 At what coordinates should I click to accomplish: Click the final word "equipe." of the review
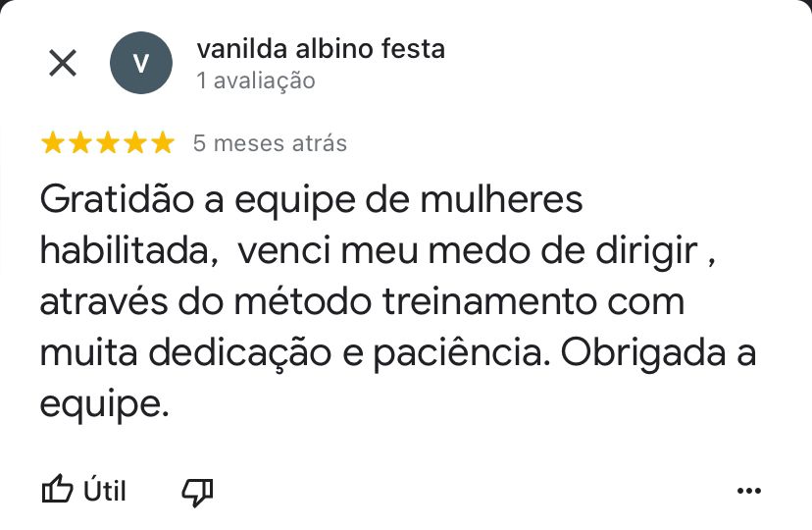(97, 404)
